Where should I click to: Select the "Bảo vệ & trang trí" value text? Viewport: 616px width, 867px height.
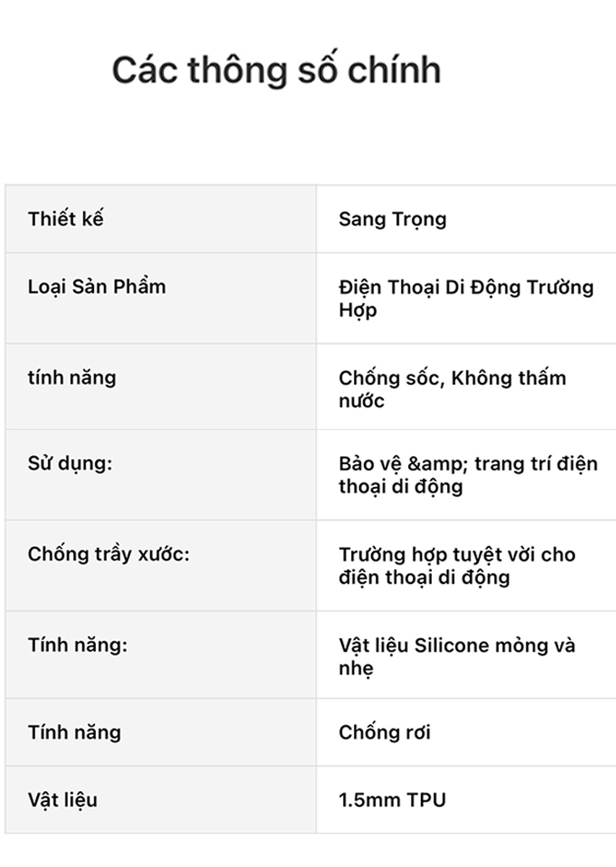pyautogui.click(x=467, y=474)
